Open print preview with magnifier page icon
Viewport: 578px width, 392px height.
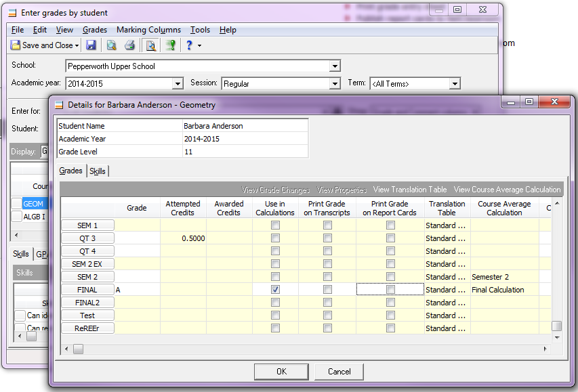[x=111, y=45]
